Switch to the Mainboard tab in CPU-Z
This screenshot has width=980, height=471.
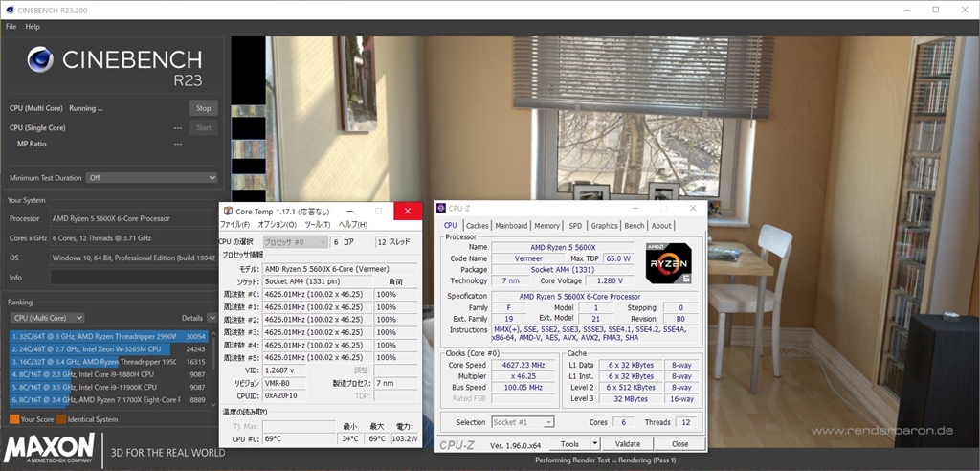click(x=511, y=226)
